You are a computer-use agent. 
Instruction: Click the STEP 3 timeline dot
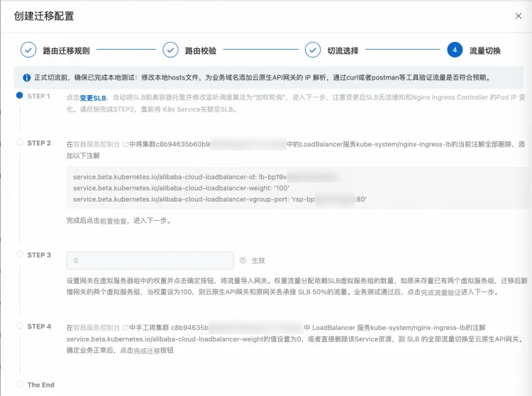point(20,254)
